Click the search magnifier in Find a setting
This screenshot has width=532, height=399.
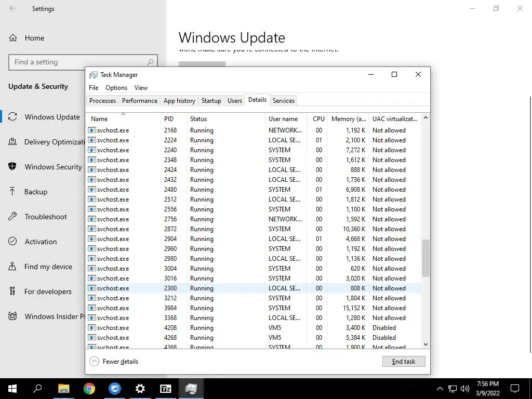point(150,62)
